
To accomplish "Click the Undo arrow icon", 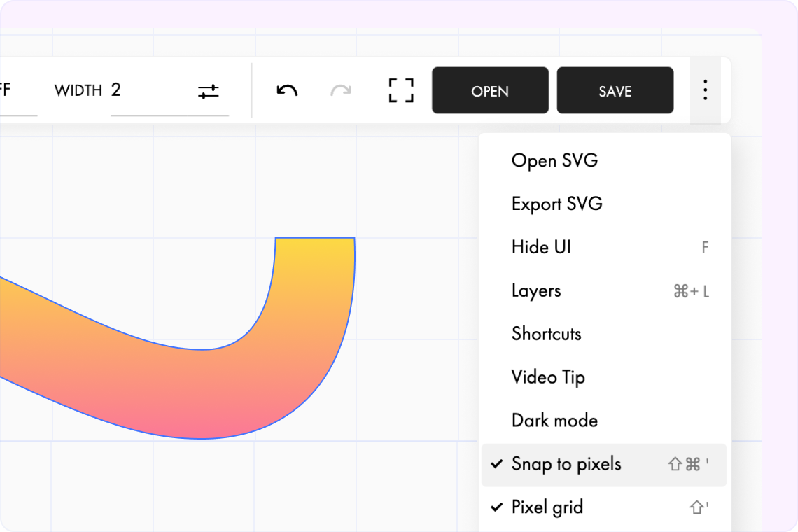I will click(287, 90).
